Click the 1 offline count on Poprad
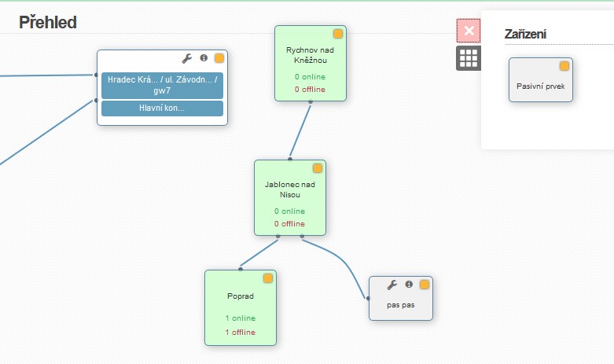The width and height of the screenshot is (614, 364). [x=240, y=333]
